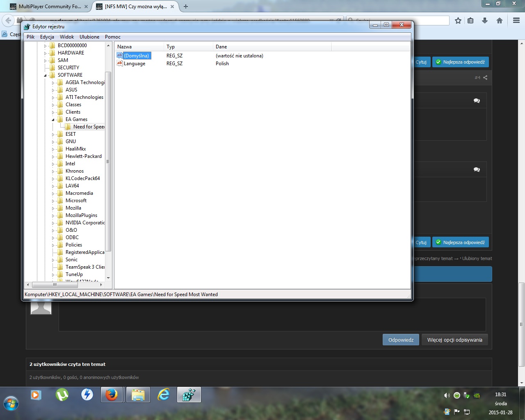Viewport: 525px width, 420px height.
Task: Select the Hewlett-Packard key
Action: click(84, 156)
